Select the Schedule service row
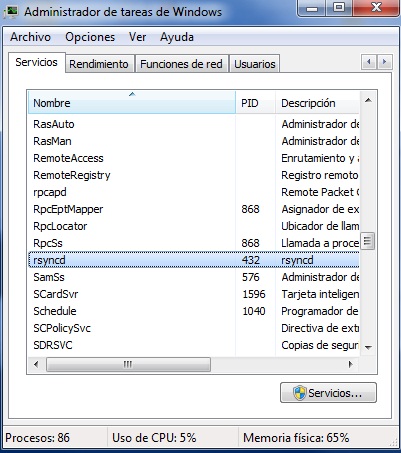This screenshot has height=453, width=401. pyautogui.click(x=194, y=311)
